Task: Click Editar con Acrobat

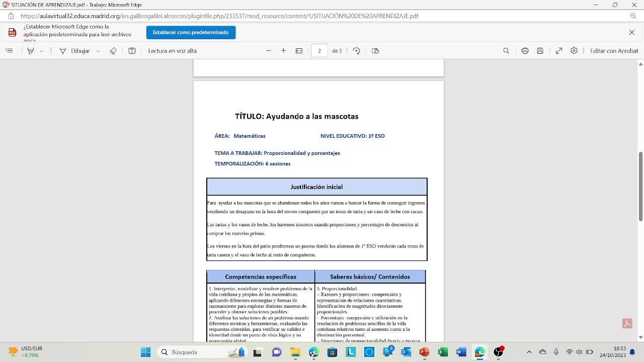Action: point(614,51)
